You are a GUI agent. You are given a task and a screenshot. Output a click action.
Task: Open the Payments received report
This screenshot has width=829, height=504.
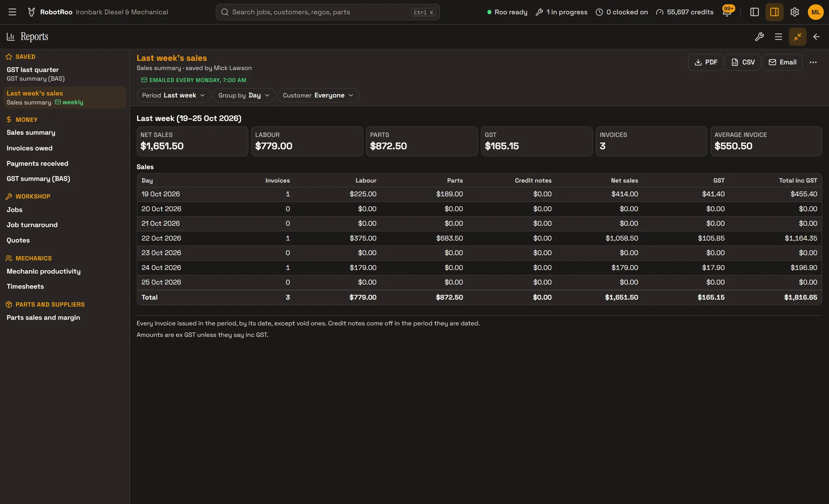point(37,163)
